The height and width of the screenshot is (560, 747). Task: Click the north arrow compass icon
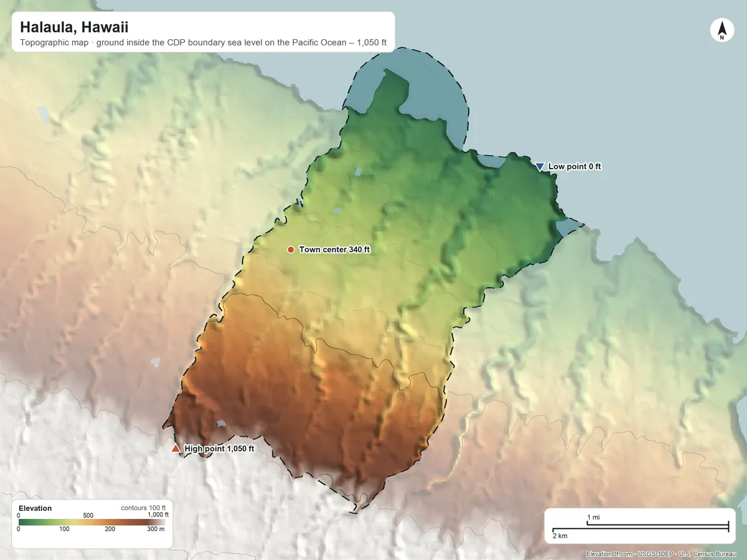[721, 30]
